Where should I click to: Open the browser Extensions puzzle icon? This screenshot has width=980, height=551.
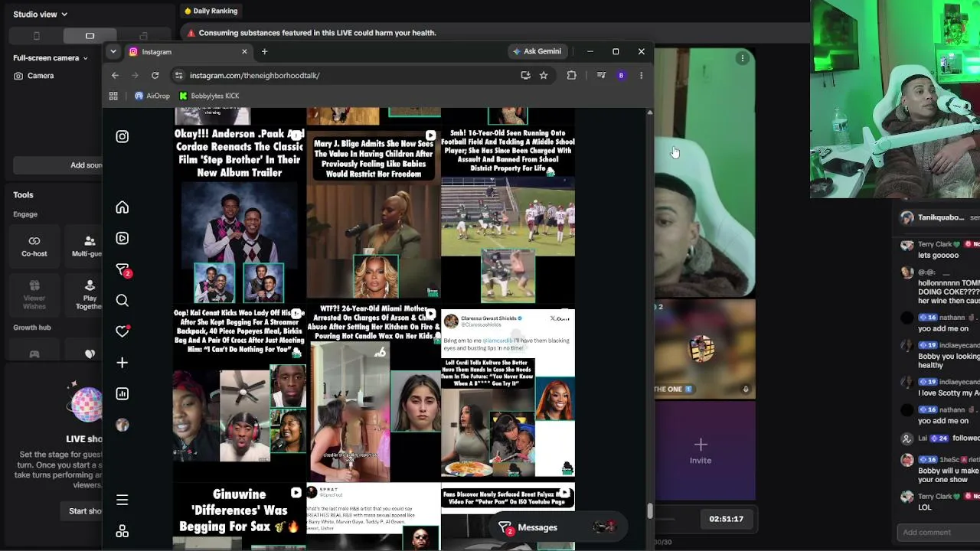click(x=571, y=75)
